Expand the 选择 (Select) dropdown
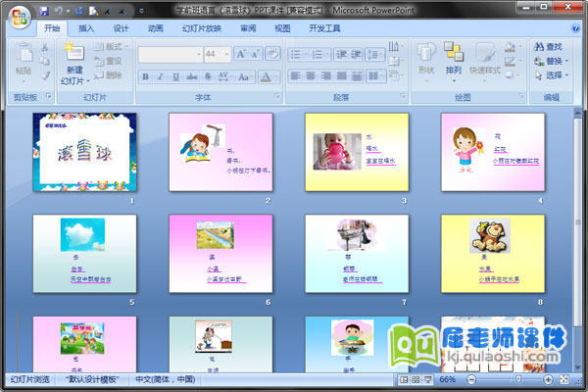The image size is (588, 392). pyautogui.click(x=553, y=74)
